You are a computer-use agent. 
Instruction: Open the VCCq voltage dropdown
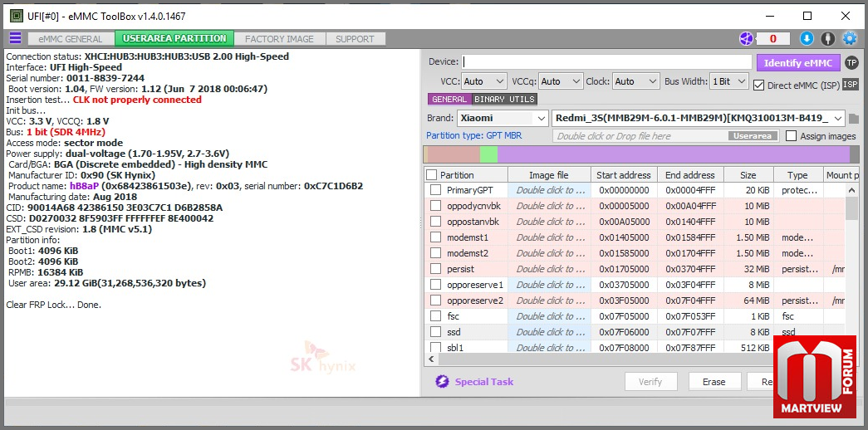click(560, 81)
